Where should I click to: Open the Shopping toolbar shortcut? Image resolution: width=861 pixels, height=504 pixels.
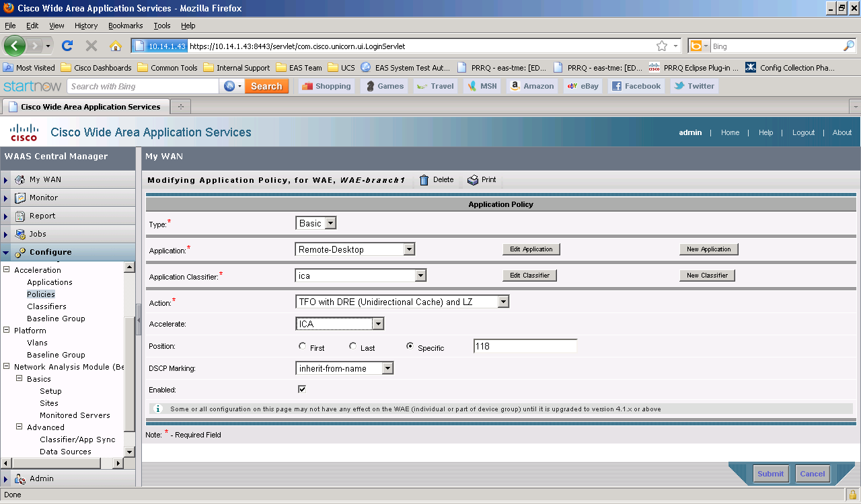click(326, 86)
